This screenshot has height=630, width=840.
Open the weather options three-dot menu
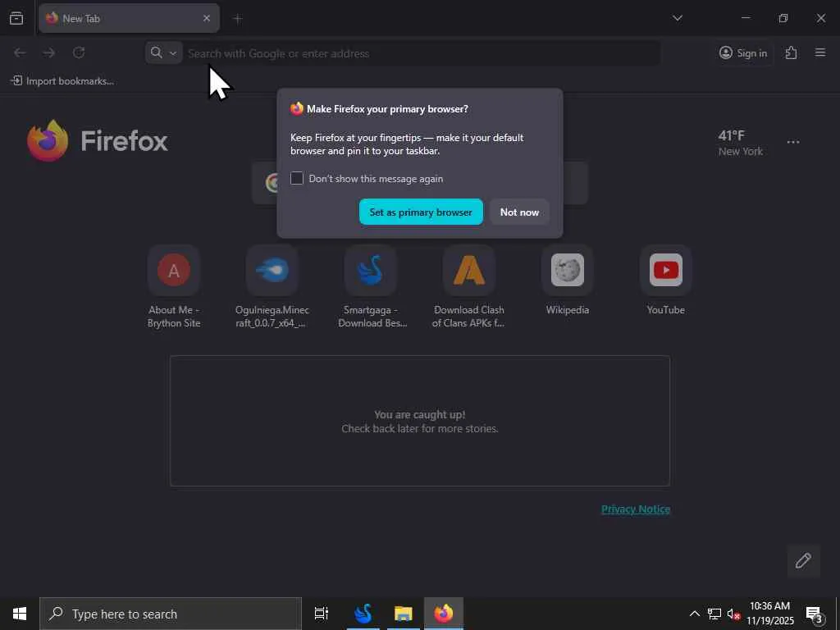tap(793, 142)
